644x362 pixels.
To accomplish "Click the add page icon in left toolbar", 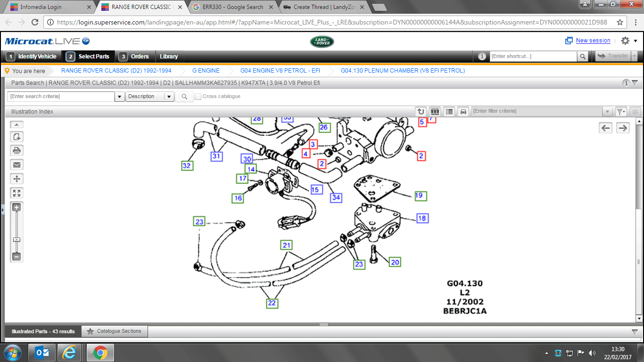I will (x=17, y=137).
